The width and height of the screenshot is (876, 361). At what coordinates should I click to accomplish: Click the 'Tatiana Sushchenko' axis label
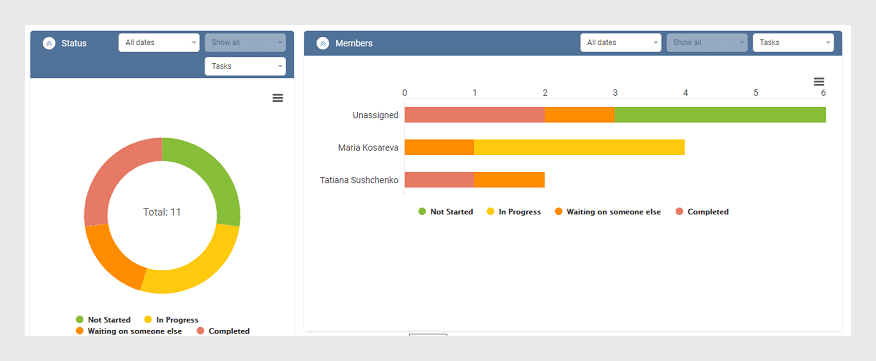(359, 180)
